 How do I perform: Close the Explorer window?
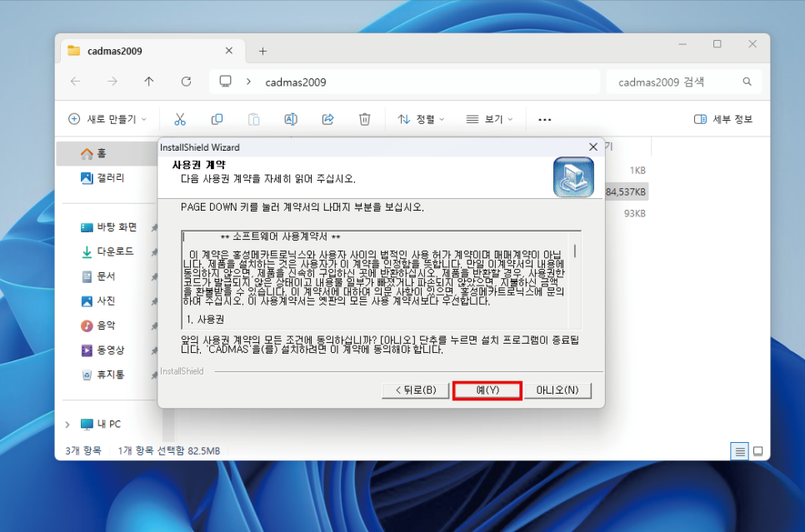[752, 44]
